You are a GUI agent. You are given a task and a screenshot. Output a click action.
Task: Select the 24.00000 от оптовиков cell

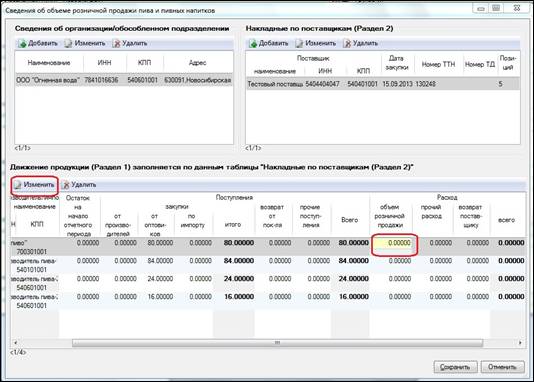pyautogui.click(x=160, y=279)
